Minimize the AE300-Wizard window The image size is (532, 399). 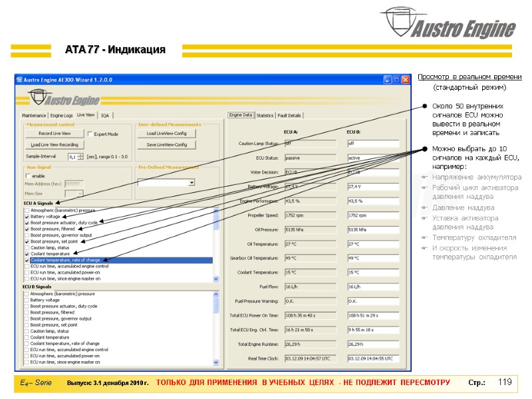(x=388, y=80)
